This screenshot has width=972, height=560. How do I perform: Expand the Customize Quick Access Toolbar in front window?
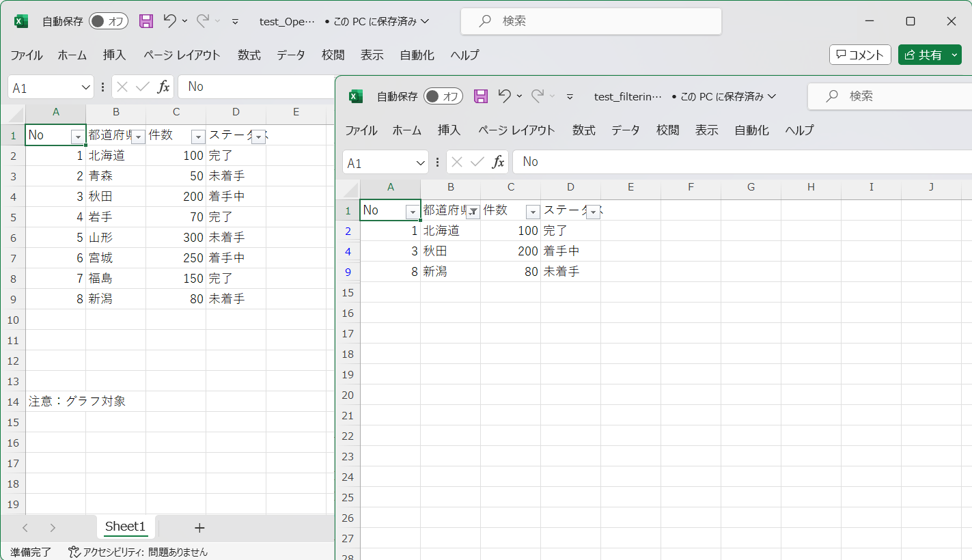[x=570, y=96]
